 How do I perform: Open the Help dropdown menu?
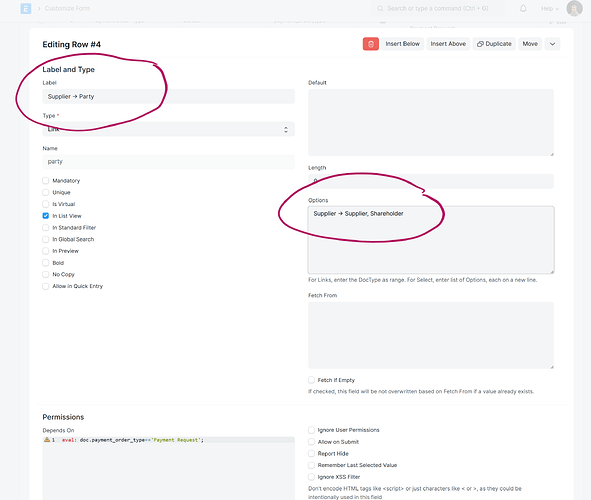550,8
